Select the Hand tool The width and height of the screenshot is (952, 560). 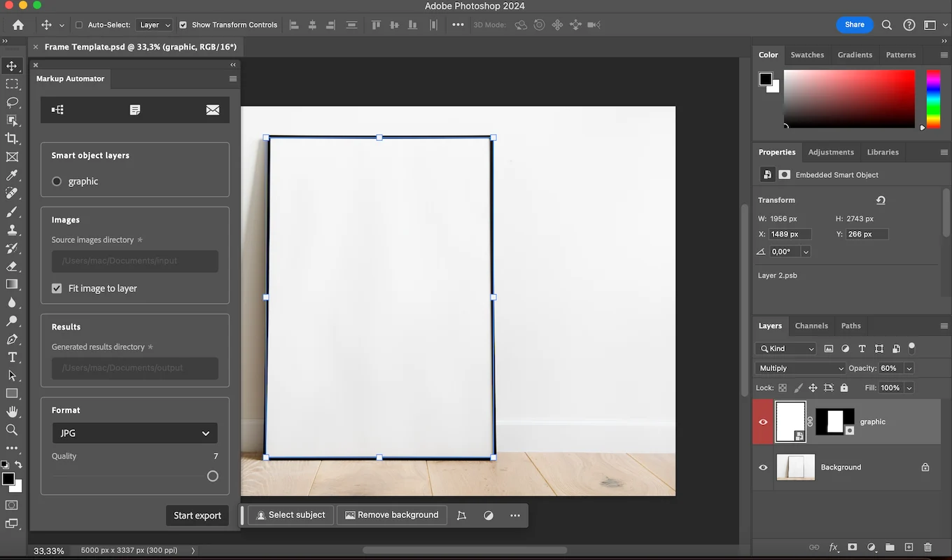[12, 412]
